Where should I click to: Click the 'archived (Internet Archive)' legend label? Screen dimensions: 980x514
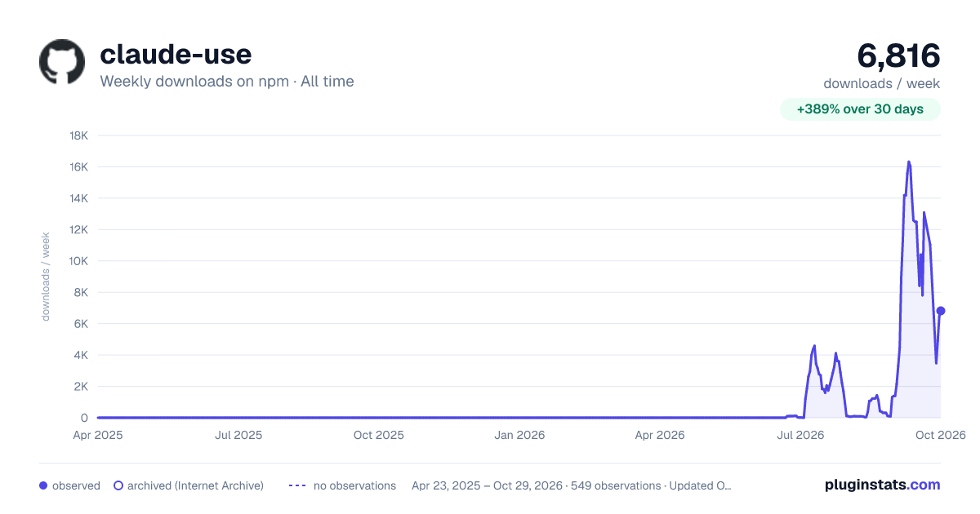195,485
